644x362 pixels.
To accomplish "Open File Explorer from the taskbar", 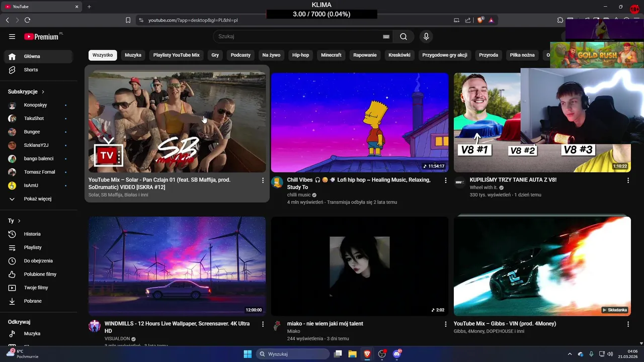I will [x=352, y=354].
